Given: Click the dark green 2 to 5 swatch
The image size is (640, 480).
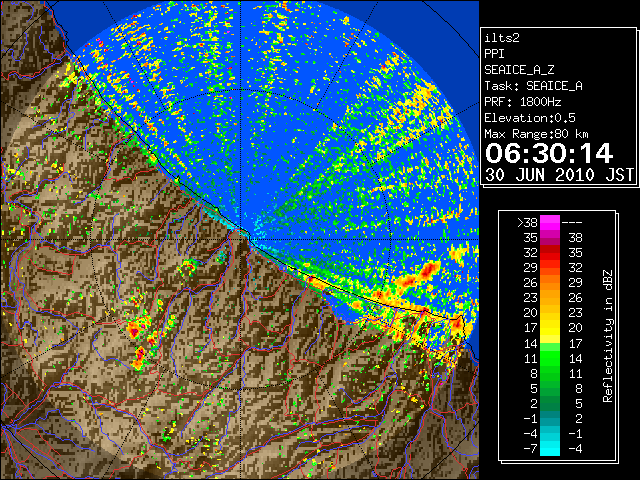Looking at the screenshot, I should (x=550, y=403).
